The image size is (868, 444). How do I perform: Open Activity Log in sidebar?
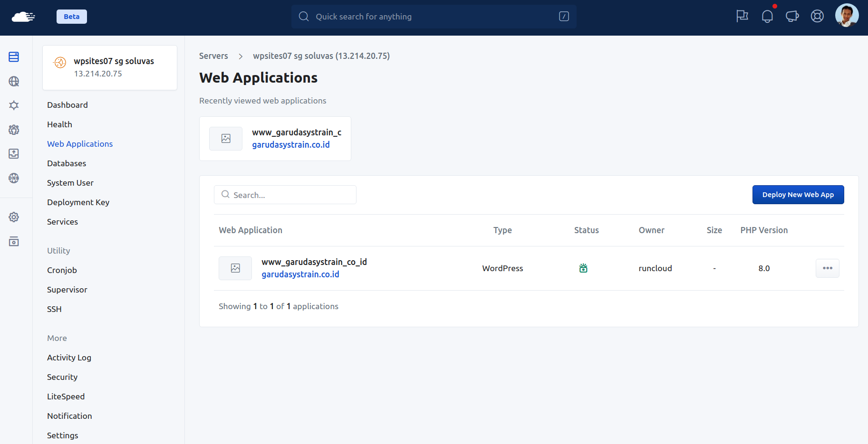coord(69,358)
